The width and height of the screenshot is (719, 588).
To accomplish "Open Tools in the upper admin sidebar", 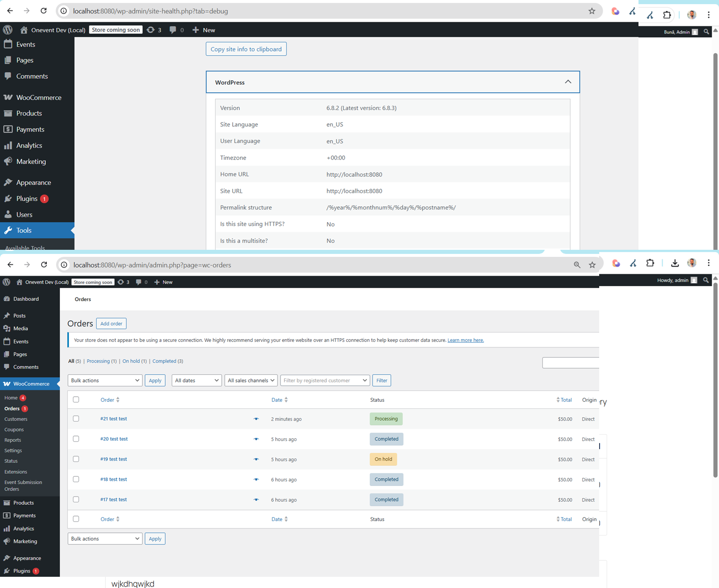I will coord(24,230).
